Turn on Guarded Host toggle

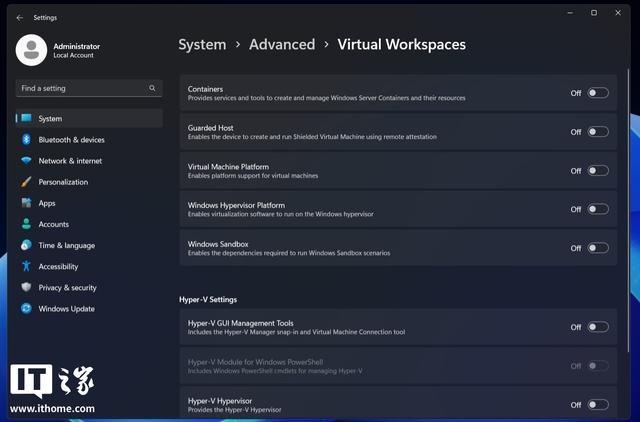[597, 132]
